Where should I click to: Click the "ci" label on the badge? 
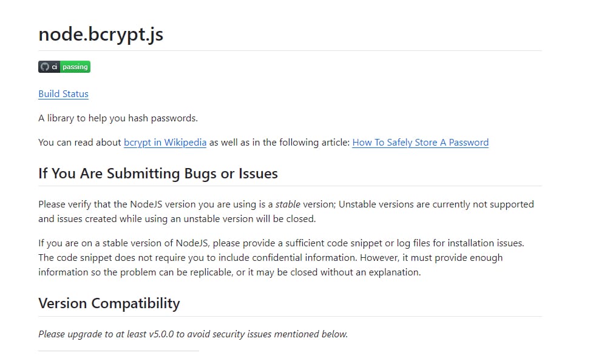(55, 67)
